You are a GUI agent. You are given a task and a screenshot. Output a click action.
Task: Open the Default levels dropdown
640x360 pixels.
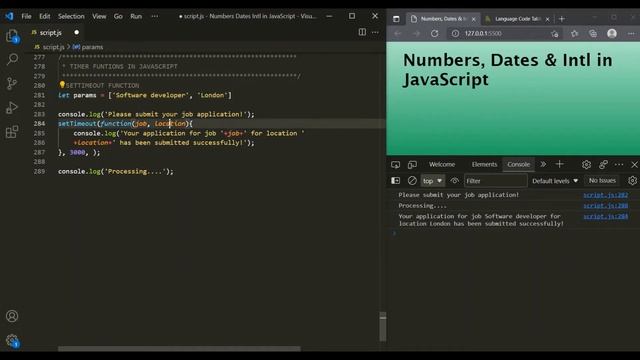pos(555,180)
